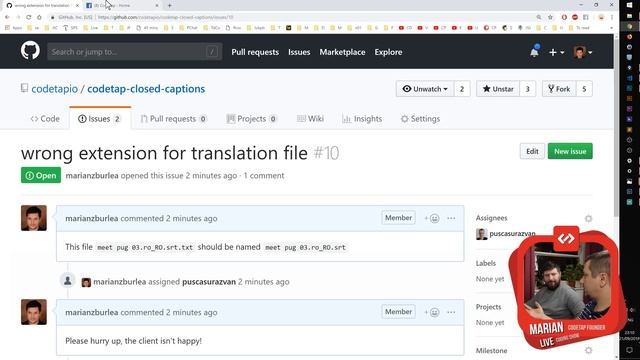640x360 pixels.
Task: Open Explore in the top navigation
Action: click(x=388, y=52)
